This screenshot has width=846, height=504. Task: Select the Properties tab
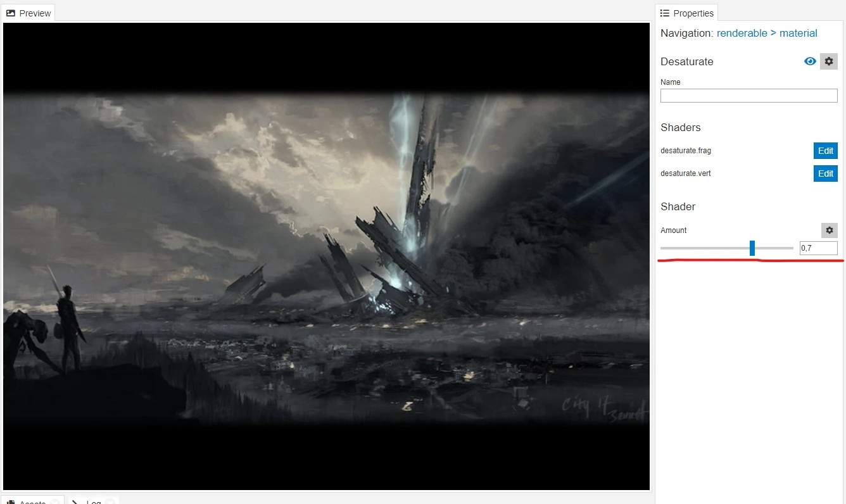point(686,13)
